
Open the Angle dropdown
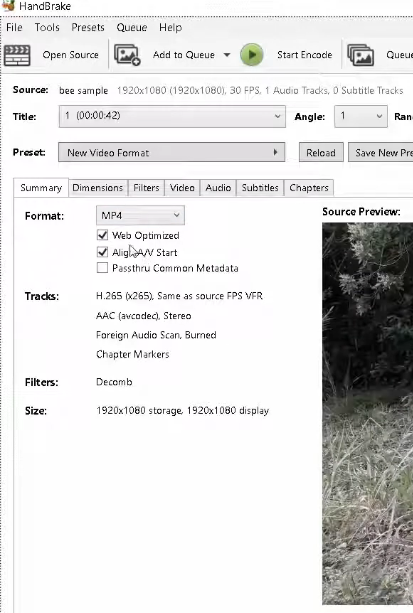(361, 116)
